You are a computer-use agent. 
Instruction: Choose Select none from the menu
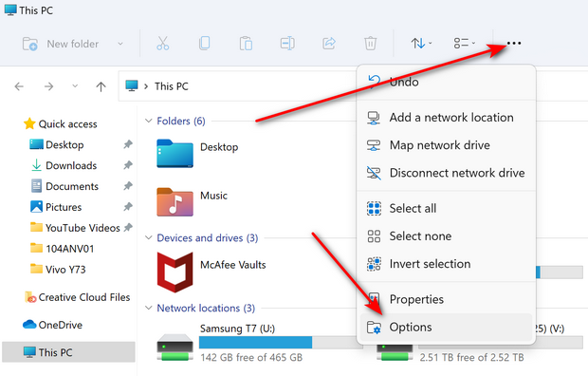tap(447, 236)
